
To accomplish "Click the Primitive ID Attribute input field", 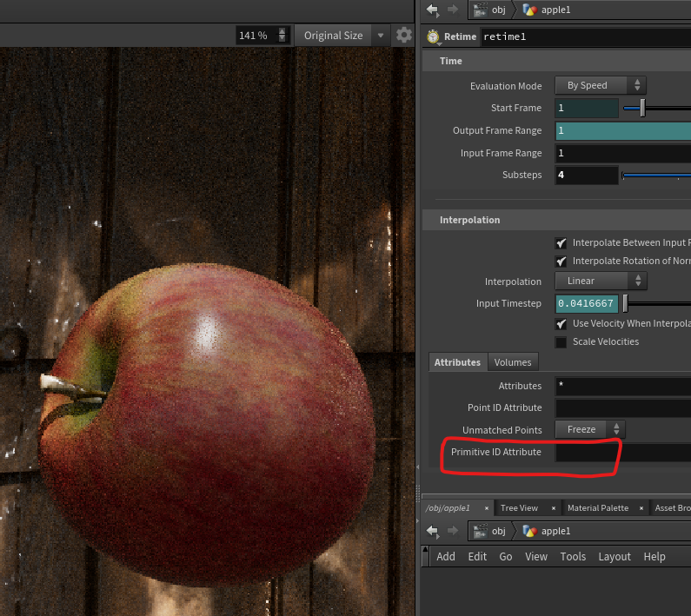I will [622, 452].
